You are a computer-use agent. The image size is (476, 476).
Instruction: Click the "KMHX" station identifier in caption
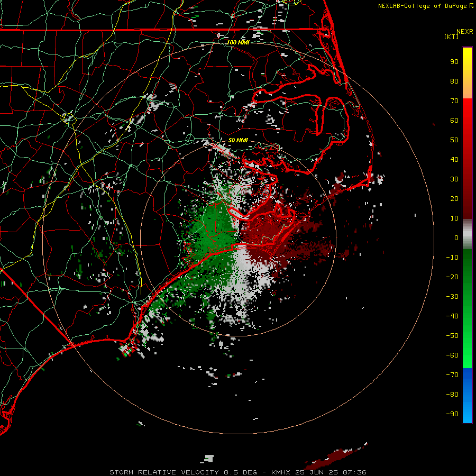coord(281,472)
